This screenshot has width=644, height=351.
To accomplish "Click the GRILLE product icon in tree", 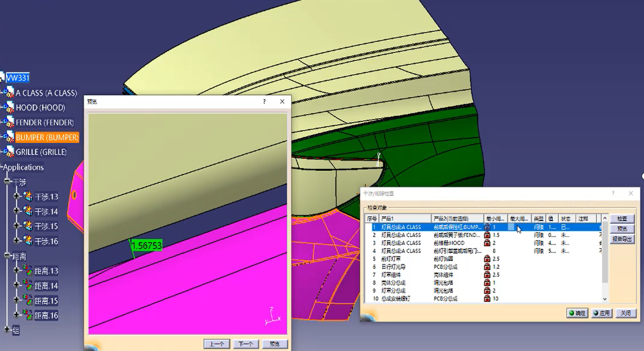I will click(x=9, y=152).
